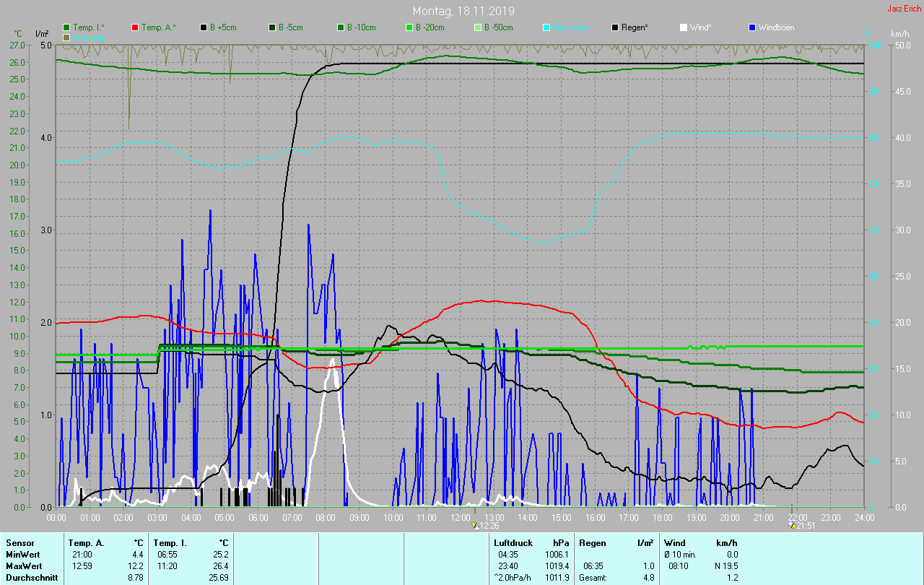Image resolution: width=924 pixels, height=585 pixels.
Task: Click the marker icon at 21:51
Action: click(x=793, y=525)
